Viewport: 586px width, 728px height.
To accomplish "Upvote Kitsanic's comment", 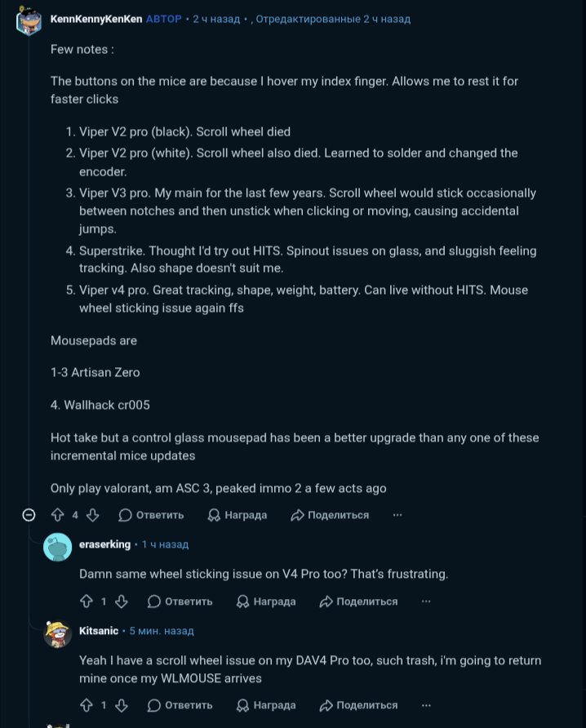I will [x=87, y=705].
